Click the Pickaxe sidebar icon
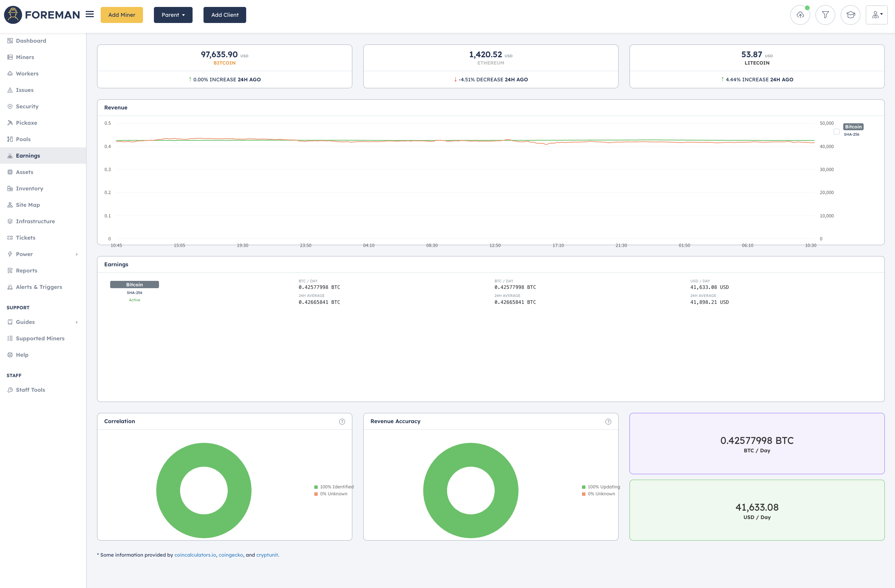895x588 pixels. pyautogui.click(x=10, y=123)
